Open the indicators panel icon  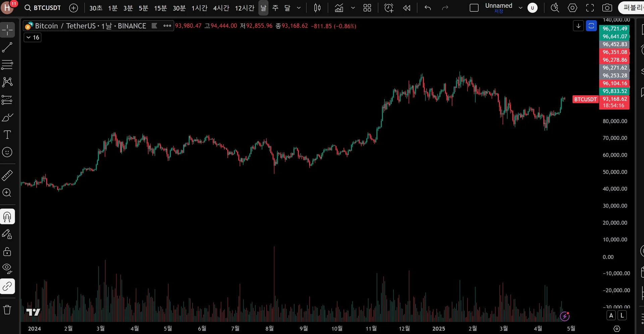click(x=339, y=8)
